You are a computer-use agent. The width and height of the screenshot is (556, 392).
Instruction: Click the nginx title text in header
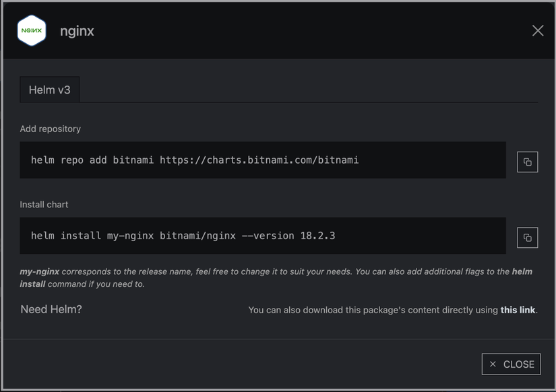click(x=77, y=30)
